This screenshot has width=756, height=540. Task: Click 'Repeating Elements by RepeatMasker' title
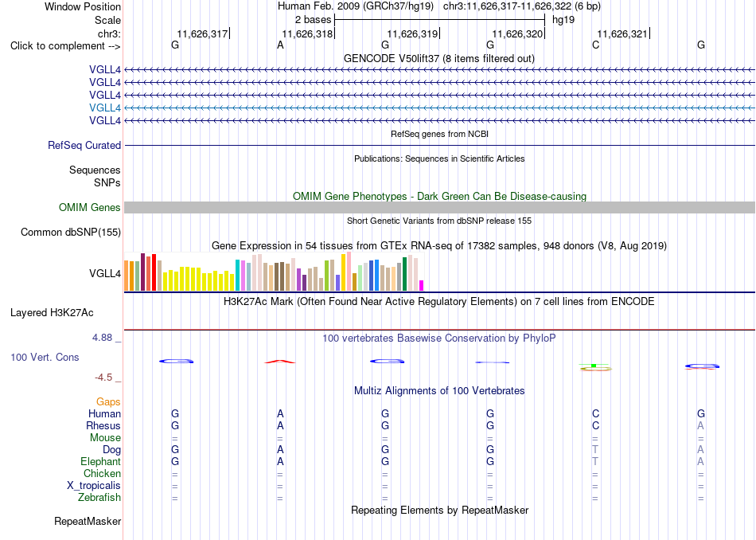[439, 510]
